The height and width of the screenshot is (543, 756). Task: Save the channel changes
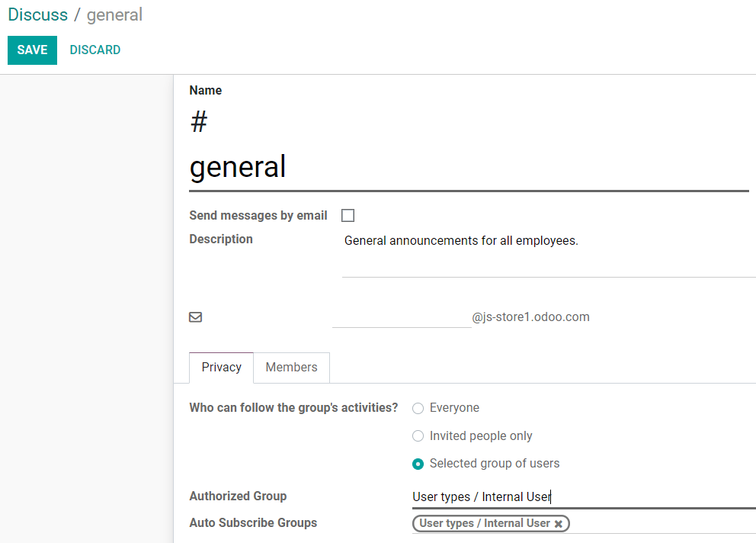pyautogui.click(x=32, y=50)
